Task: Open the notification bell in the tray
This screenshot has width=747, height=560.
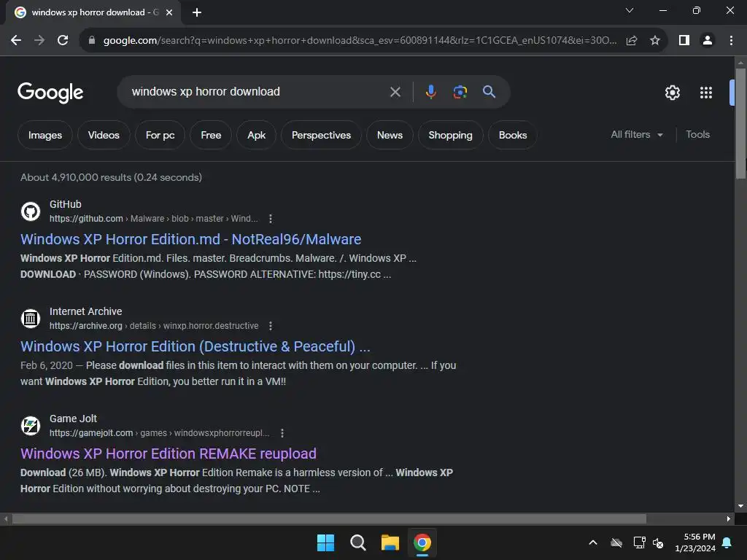Action: point(727,542)
